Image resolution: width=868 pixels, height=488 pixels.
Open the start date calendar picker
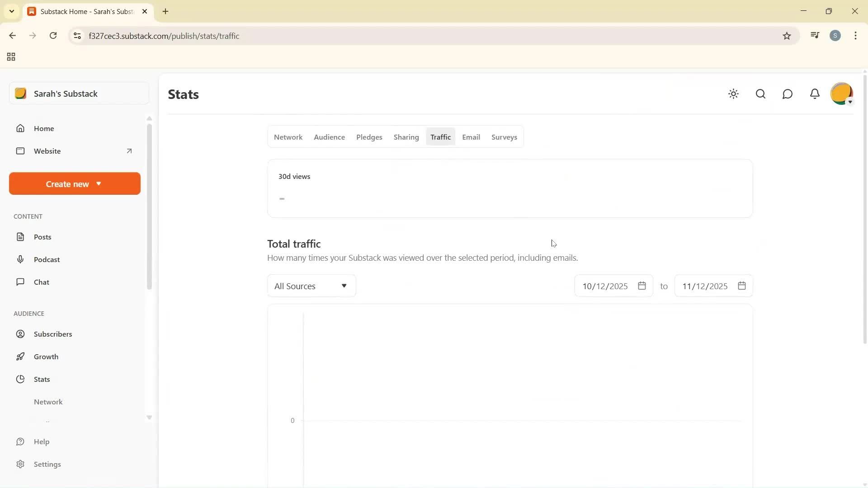[x=642, y=286]
